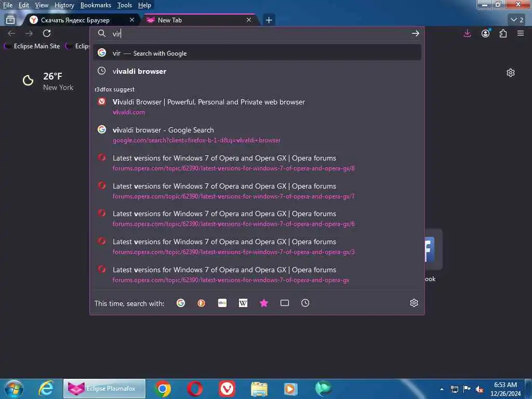Image resolution: width=532 pixels, height=399 pixels.
Task: Go forward with the forward arrow
Action: (29, 33)
